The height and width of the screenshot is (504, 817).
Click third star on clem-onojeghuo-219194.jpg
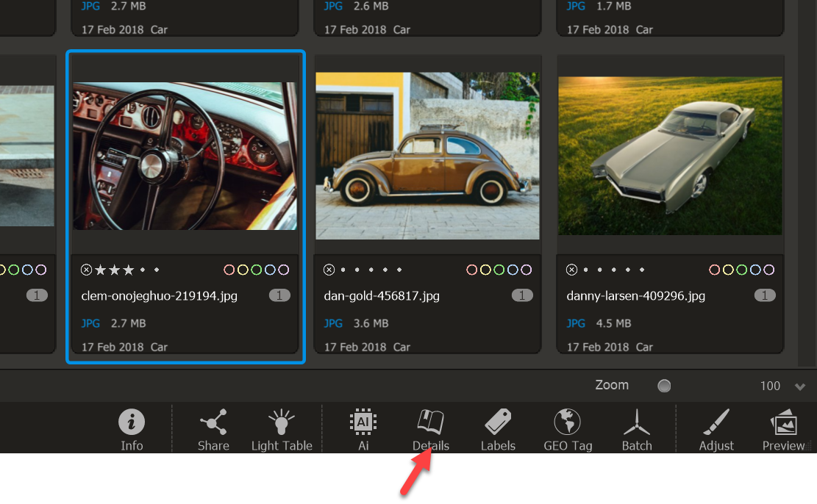point(129,270)
